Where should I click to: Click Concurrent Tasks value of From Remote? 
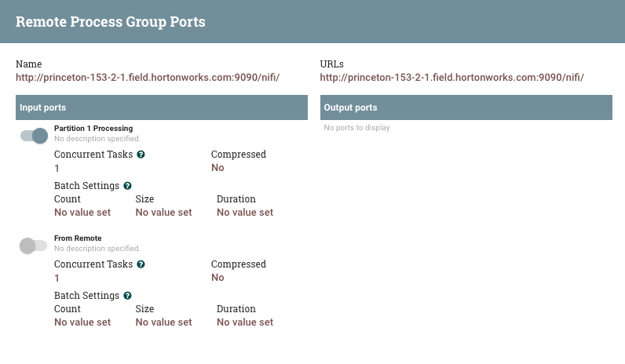pyautogui.click(x=57, y=278)
